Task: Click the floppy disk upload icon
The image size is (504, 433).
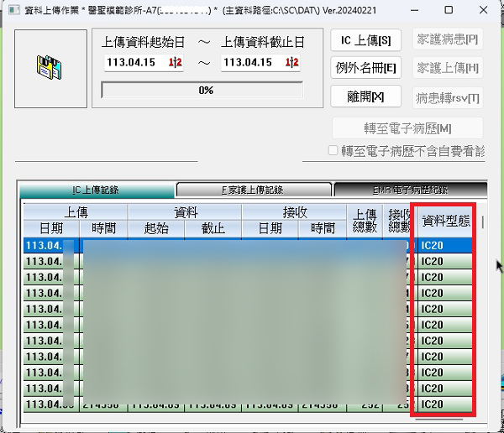Action: [x=50, y=68]
